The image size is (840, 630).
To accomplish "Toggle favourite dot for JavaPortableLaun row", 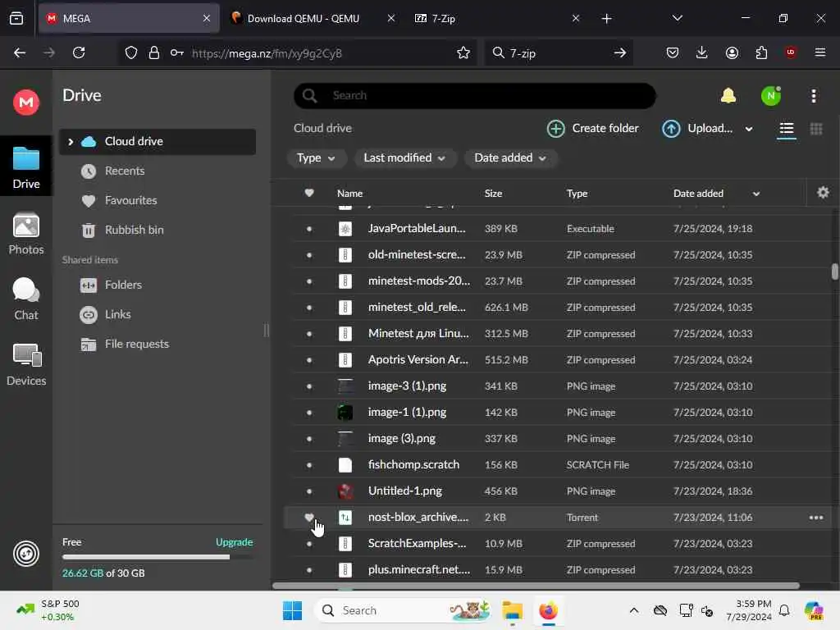I will coord(309,229).
